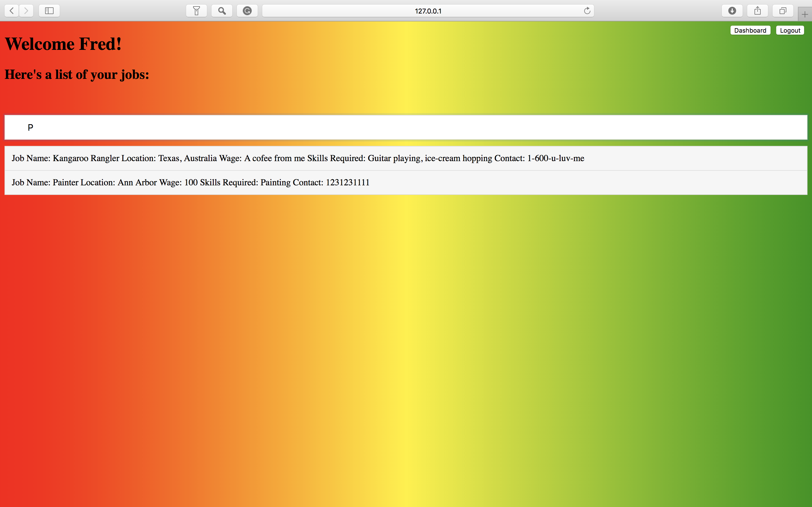Click the magnifying glass extension icon
Viewport: 812px width, 507px height.
[x=222, y=11]
